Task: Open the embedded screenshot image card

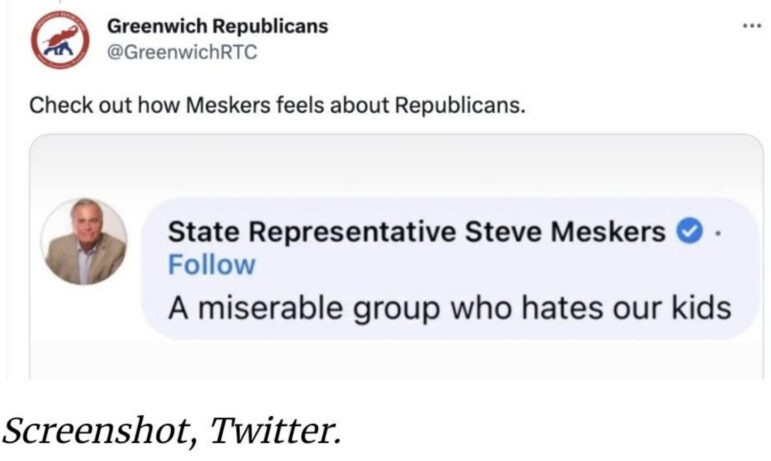Action: [396, 256]
